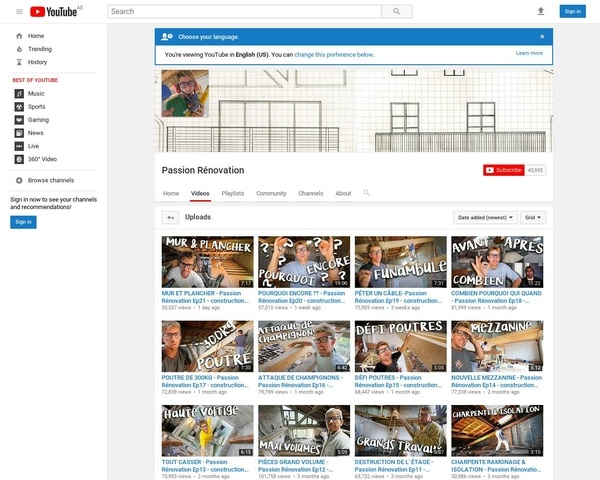Click the Home icon in sidebar
Viewport: 600px width, 480px height.
19,36
